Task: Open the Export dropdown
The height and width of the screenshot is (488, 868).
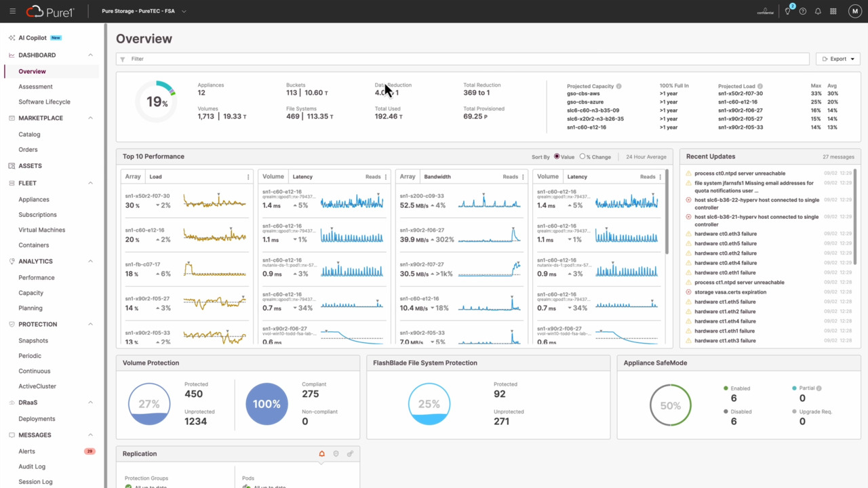Action: coord(838,59)
